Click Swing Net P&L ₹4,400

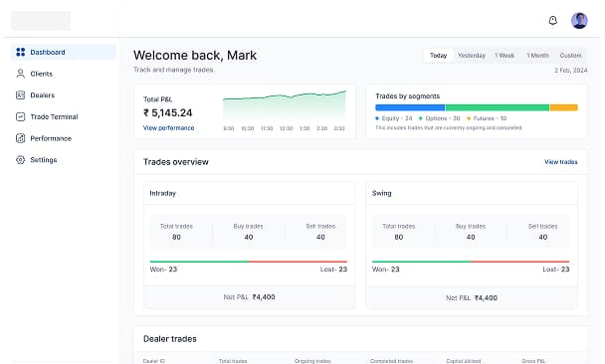[x=472, y=298]
